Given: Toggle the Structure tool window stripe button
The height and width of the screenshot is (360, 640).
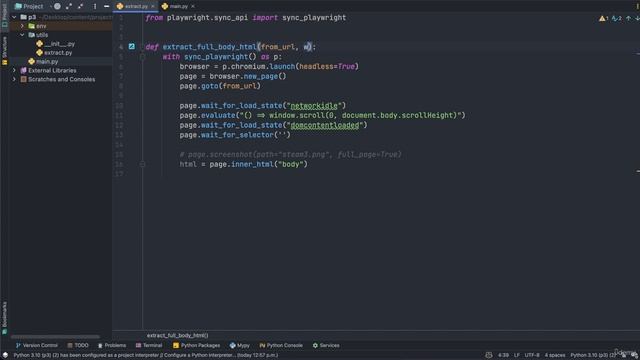Looking at the screenshot, I should (4, 51).
